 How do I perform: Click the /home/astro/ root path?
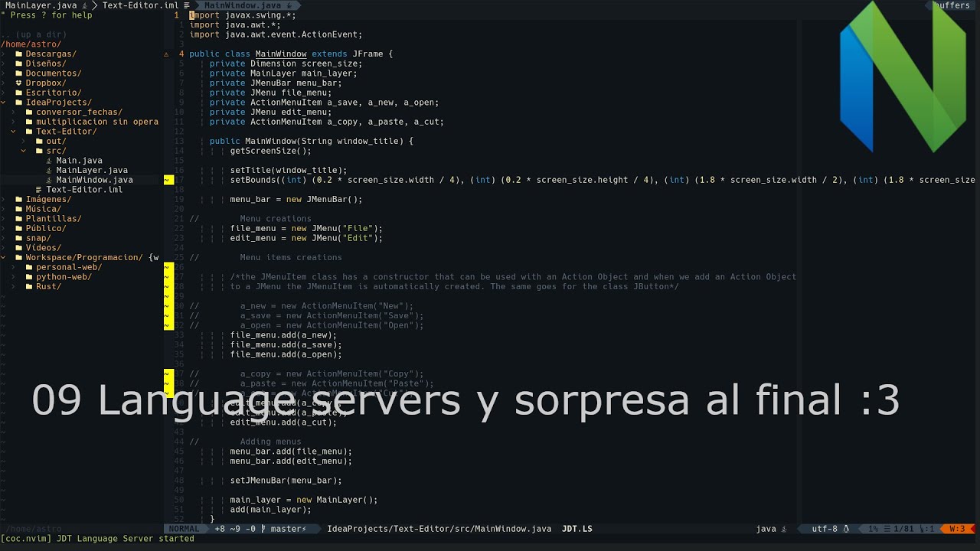(31, 44)
